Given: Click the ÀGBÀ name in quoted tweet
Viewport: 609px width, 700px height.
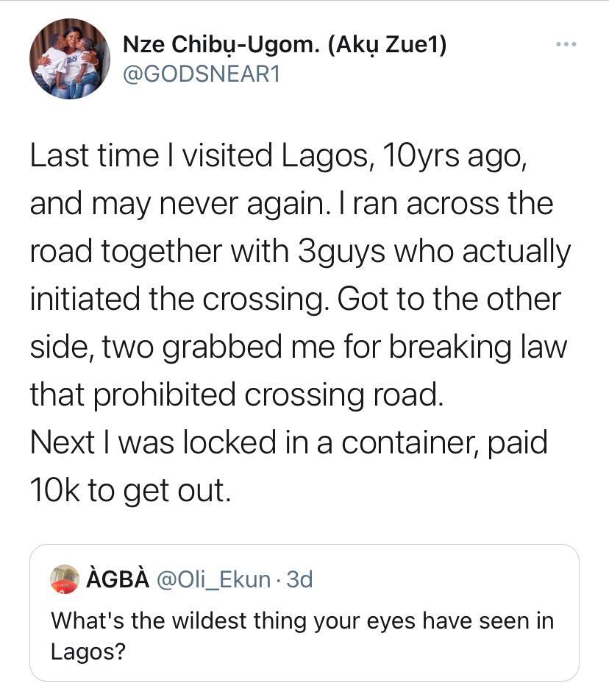Looking at the screenshot, I should coord(115,580).
